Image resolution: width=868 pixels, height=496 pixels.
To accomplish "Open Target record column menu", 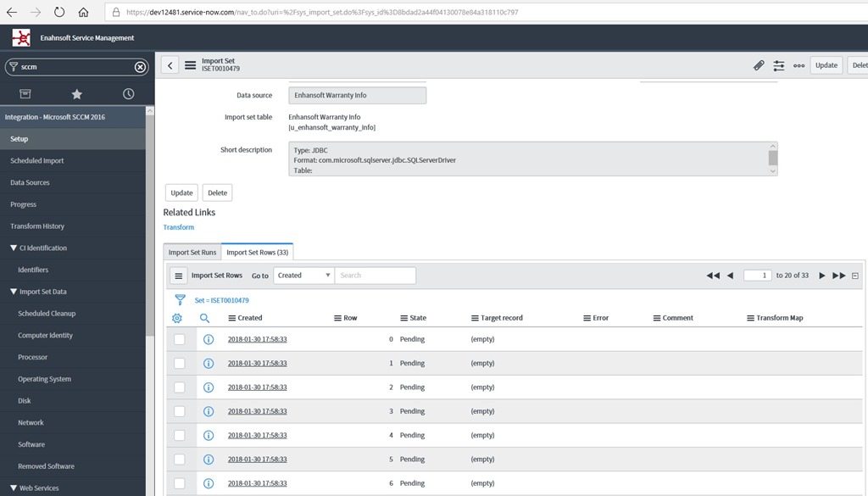I will click(x=475, y=318).
